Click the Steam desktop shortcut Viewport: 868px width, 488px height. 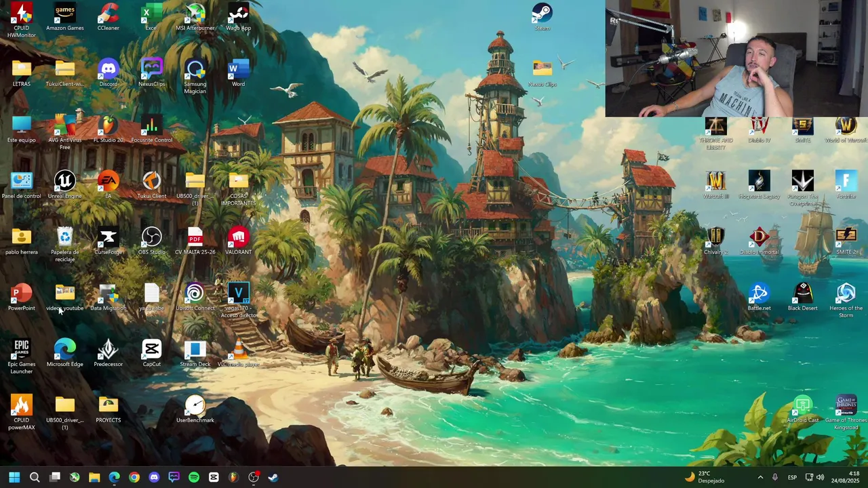tap(542, 18)
